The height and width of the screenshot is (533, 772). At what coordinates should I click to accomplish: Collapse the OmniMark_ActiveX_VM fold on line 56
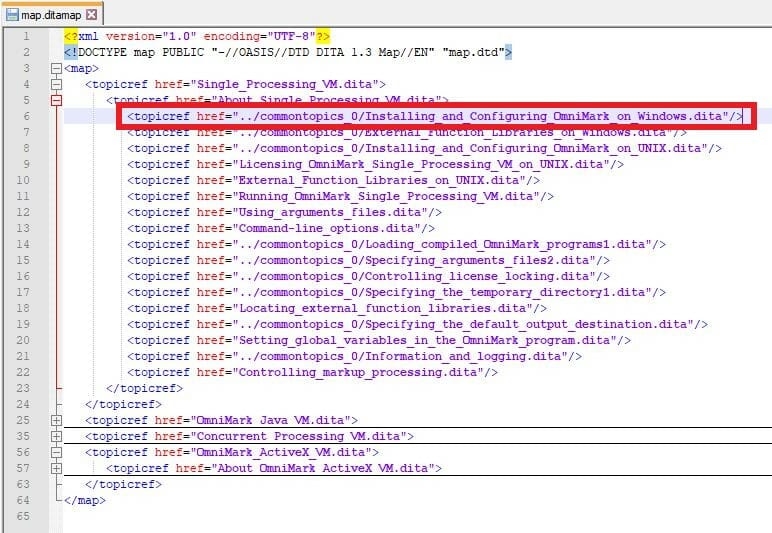pos(56,452)
